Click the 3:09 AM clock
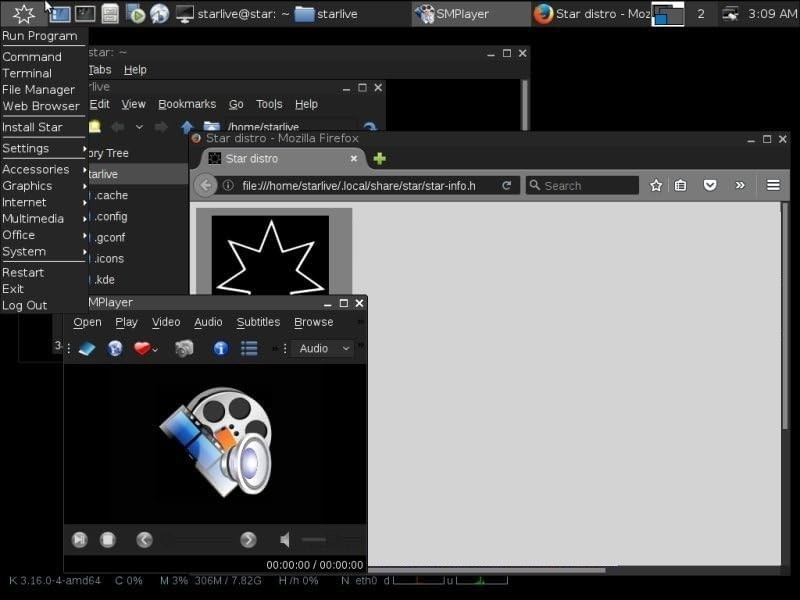 [772, 14]
